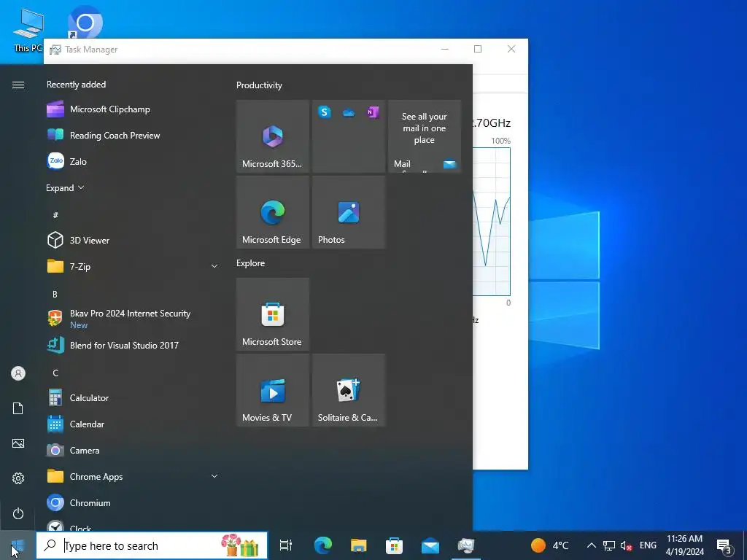Screen dimensions: 747x560
Task: Open Pictures icon in Start sidebar
Action: (18, 443)
